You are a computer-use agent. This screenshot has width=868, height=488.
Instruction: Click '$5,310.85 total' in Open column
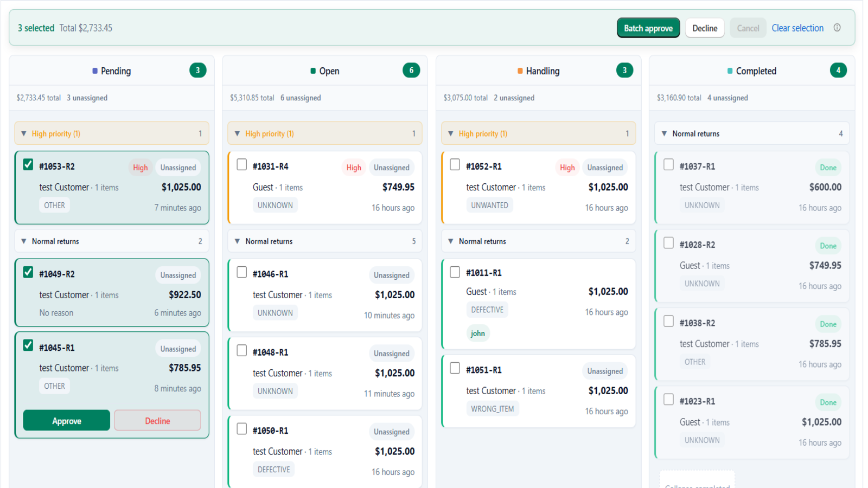[x=252, y=98]
